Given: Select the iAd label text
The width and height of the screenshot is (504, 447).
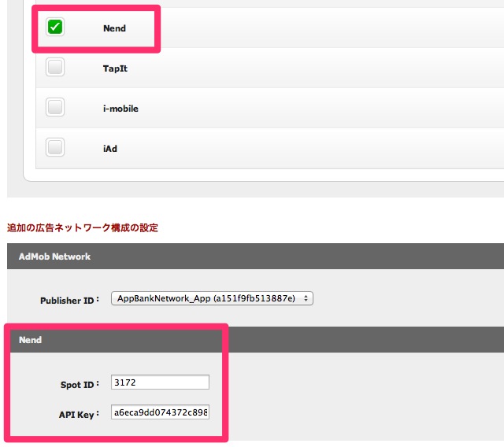Looking at the screenshot, I should pos(110,149).
